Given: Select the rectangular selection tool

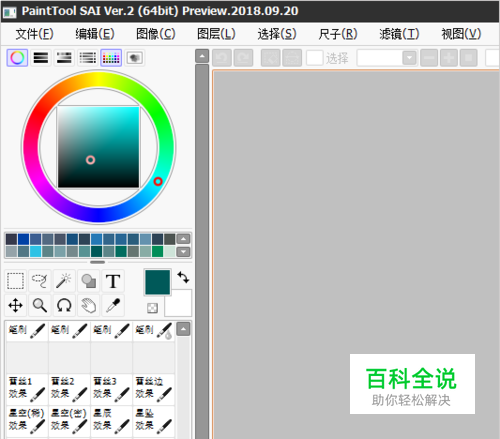Looking at the screenshot, I should [15, 281].
